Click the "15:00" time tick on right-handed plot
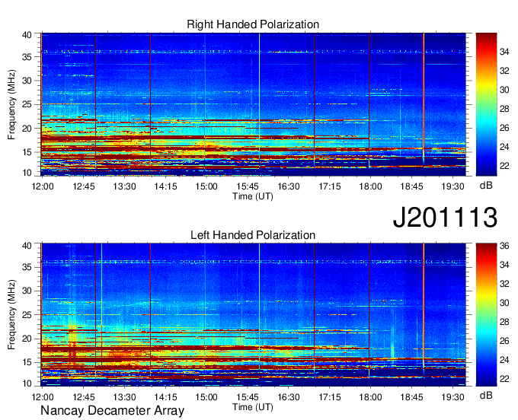Screen dimensions: 518x420 pos(206,186)
